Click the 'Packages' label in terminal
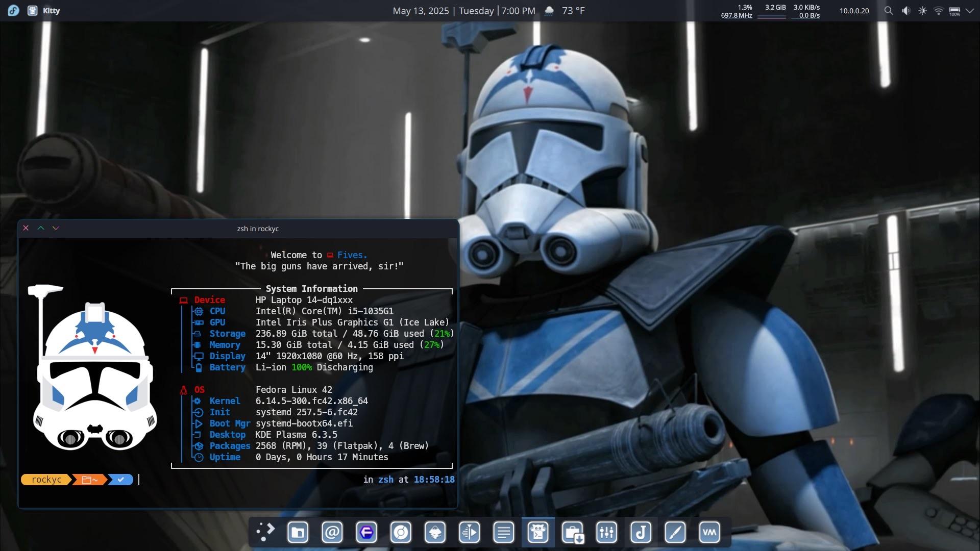The height and width of the screenshot is (551, 980). click(230, 446)
